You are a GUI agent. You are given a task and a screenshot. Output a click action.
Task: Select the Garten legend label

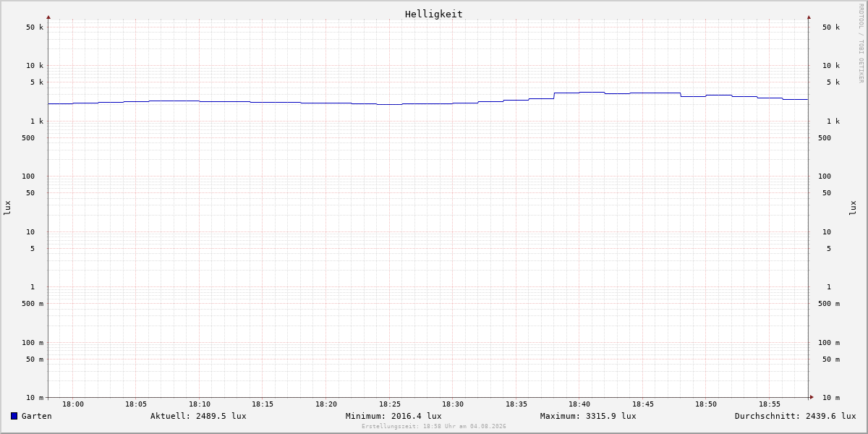[37, 416]
